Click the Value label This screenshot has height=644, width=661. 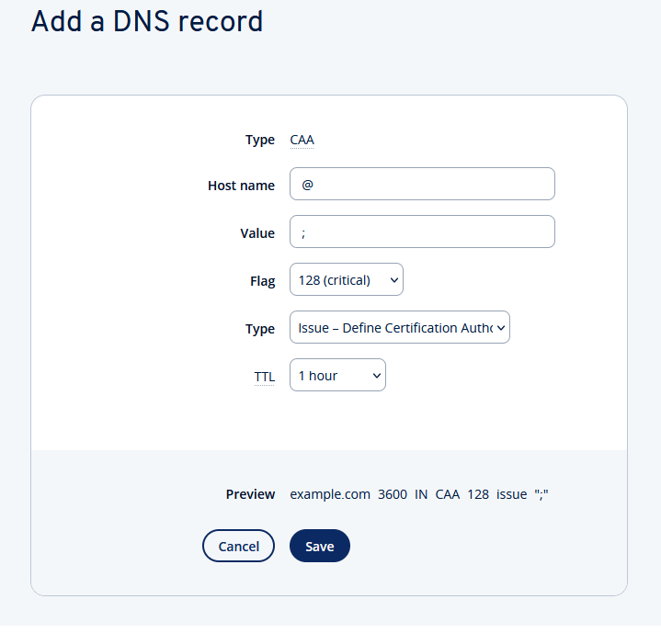tap(257, 233)
